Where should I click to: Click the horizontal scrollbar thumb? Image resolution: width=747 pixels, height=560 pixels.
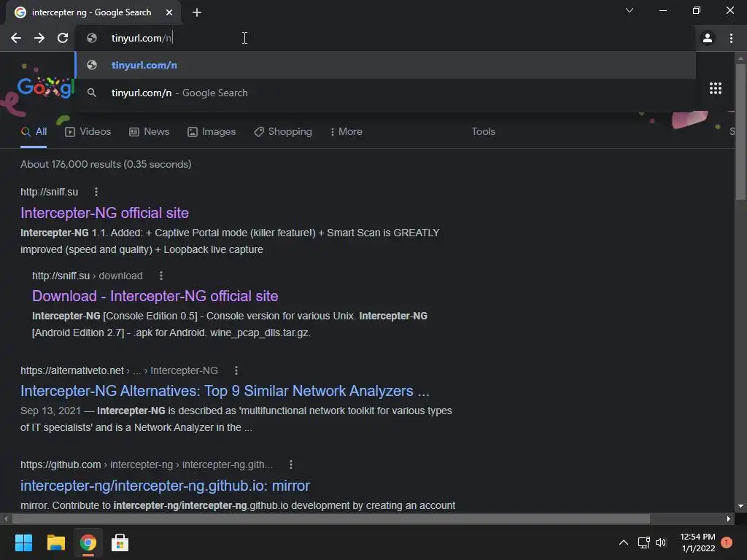(x=330, y=519)
